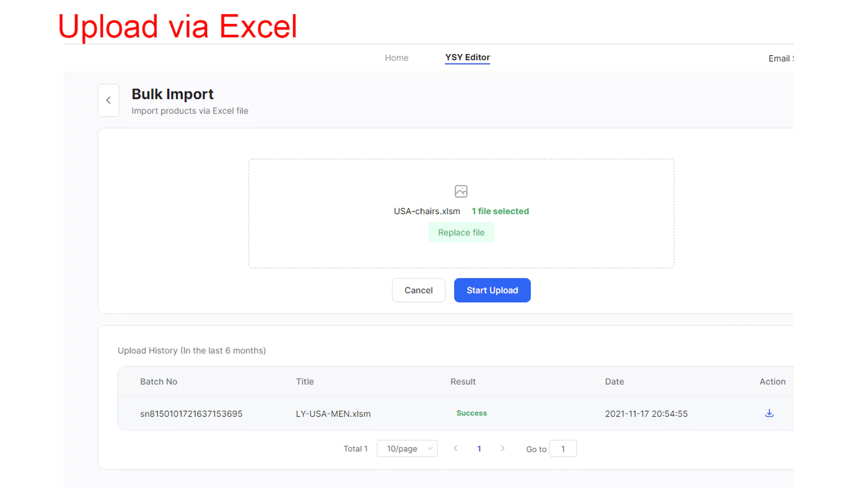Download the LY-USA-MEN.xlsm batch file
Image resolution: width=868 pixels, height=488 pixels.
coord(769,413)
